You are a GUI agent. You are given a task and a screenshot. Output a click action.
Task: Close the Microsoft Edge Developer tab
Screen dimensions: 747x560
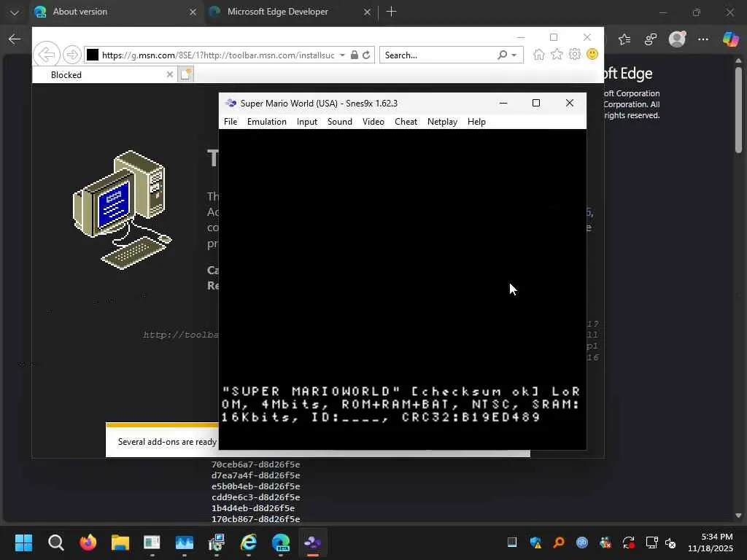(x=367, y=12)
